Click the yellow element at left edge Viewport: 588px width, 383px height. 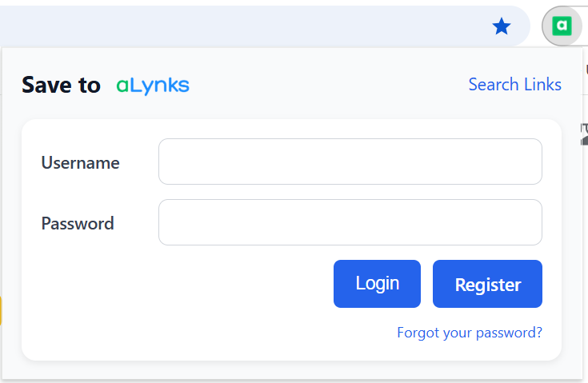tap(1, 311)
